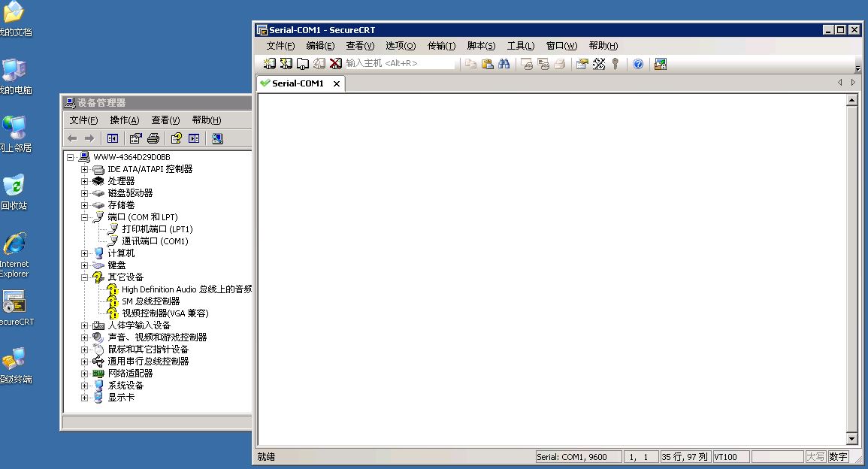Click the Print Screen icon in SecureCRT

point(527,64)
